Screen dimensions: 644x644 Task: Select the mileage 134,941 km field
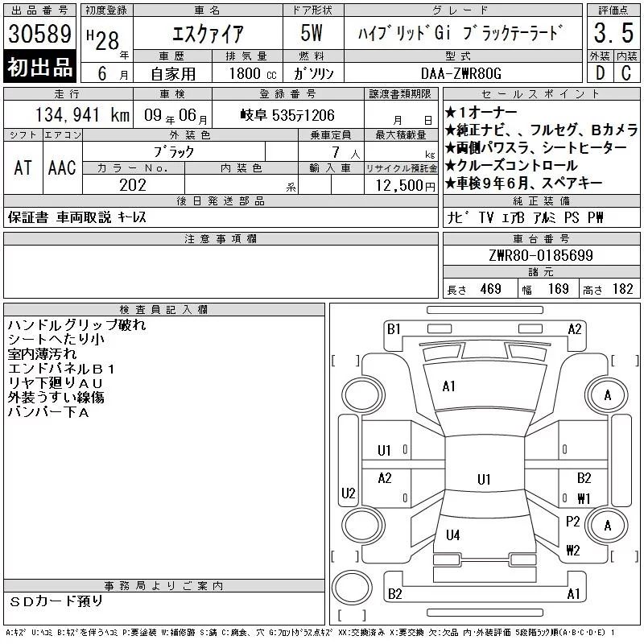click(68, 114)
